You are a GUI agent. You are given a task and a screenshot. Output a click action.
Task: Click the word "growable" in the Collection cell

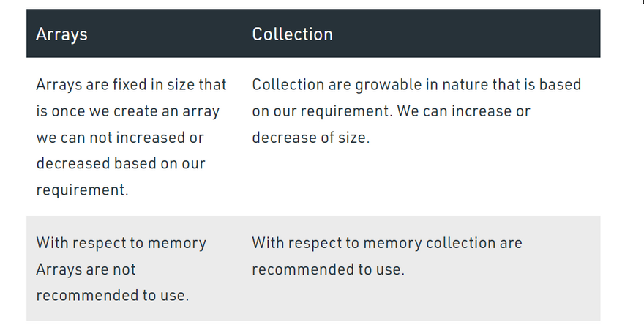pos(387,85)
